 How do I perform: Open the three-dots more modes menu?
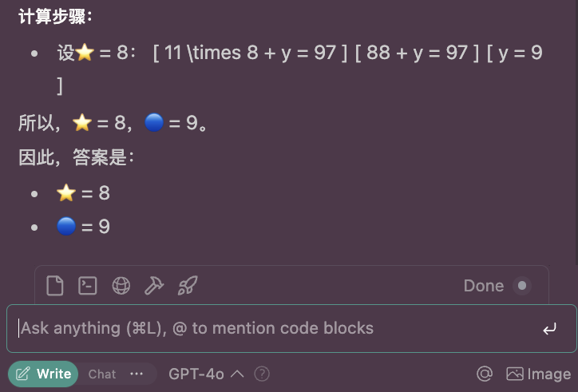pos(137,374)
